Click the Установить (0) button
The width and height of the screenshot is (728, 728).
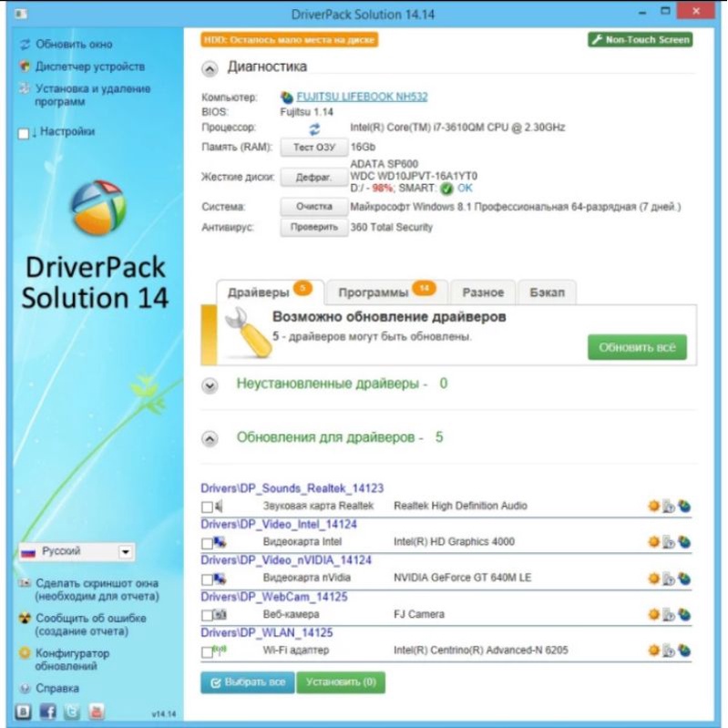coord(341,682)
